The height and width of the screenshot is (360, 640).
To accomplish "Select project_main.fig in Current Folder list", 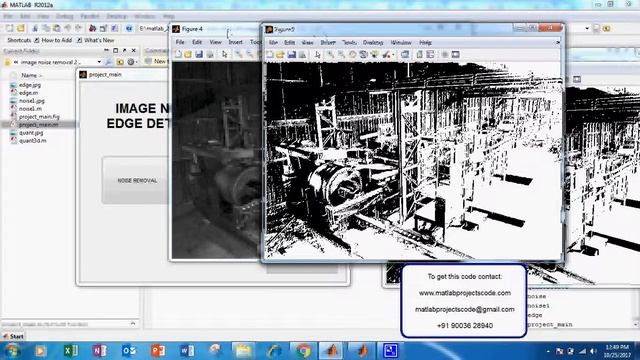I will point(39,117).
